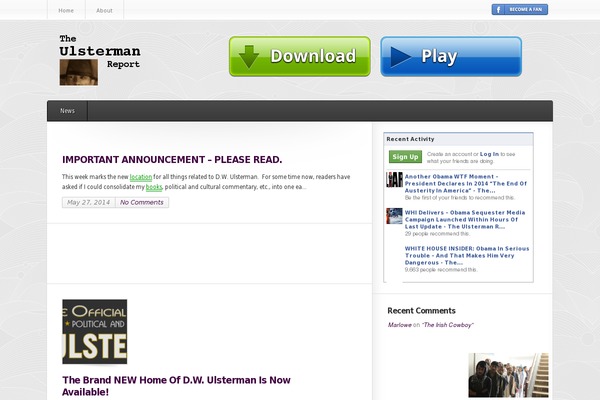Open 'The Brand NEW Home Of D.W. Ulsterman' post
The height and width of the screenshot is (400, 600).
(176, 386)
